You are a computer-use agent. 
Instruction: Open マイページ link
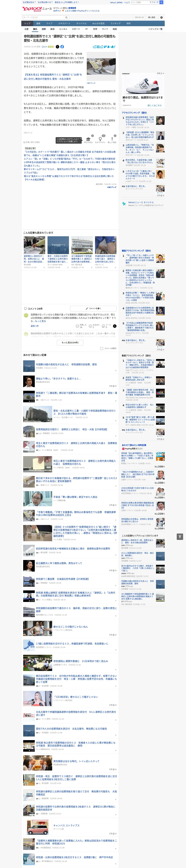(139, 17)
